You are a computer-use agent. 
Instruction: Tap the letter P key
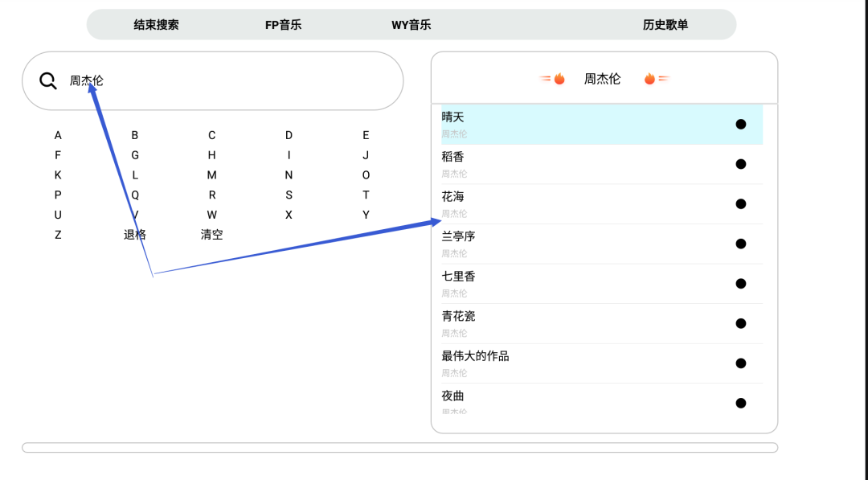pos(58,195)
